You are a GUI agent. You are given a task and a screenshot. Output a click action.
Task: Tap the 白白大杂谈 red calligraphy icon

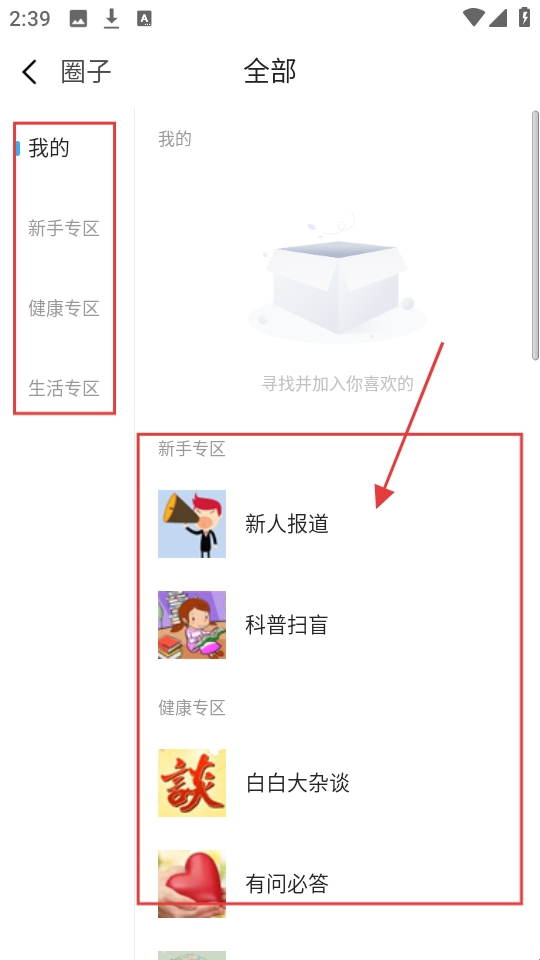[x=192, y=783]
